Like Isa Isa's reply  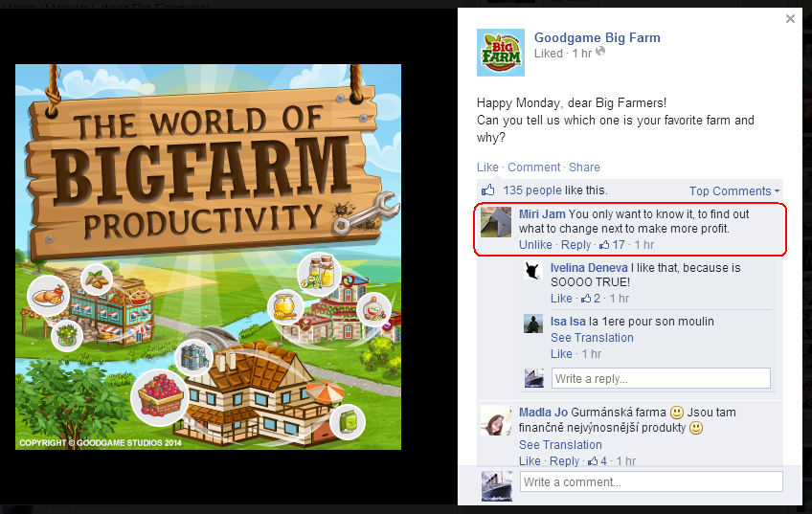coord(561,354)
